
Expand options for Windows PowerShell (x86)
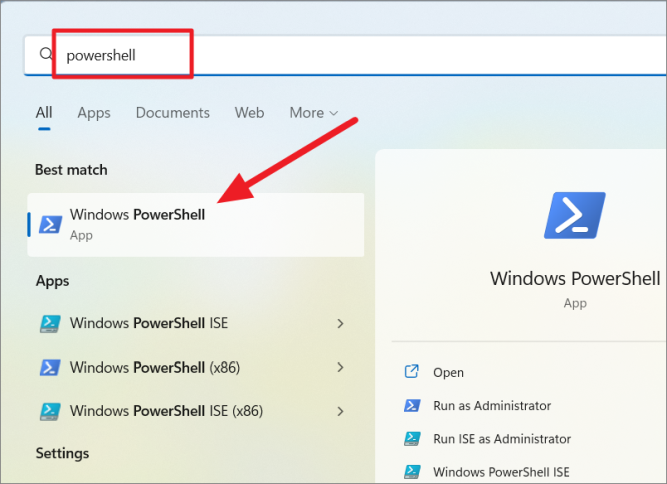click(340, 367)
